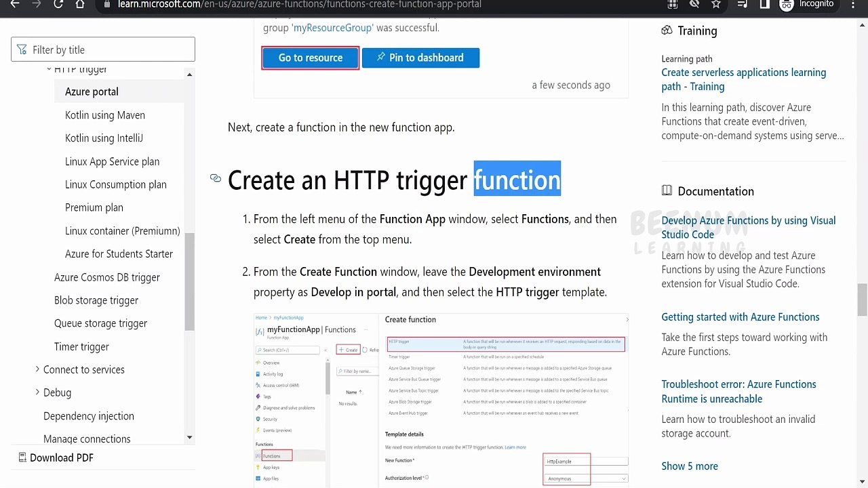
Task: Open Queue storage trigger article
Action: pyautogui.click(x=100, y=323)
